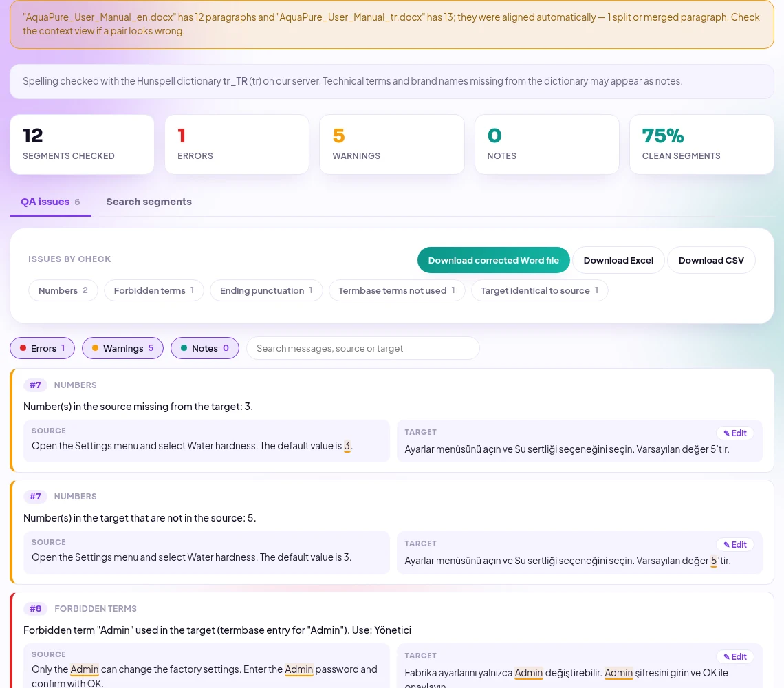Click the #8 segment badge
This screenshot has height=688, width=784.
(x=36, y=609)
